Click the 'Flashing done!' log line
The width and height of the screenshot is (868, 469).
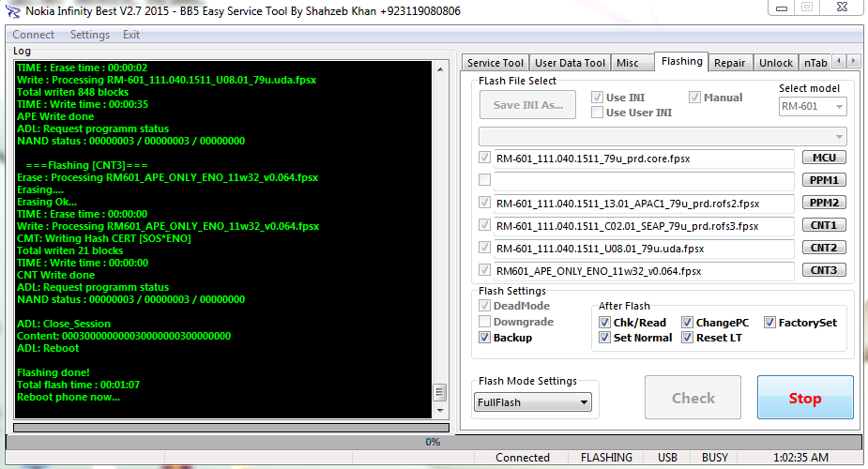[x=53, y=372]
